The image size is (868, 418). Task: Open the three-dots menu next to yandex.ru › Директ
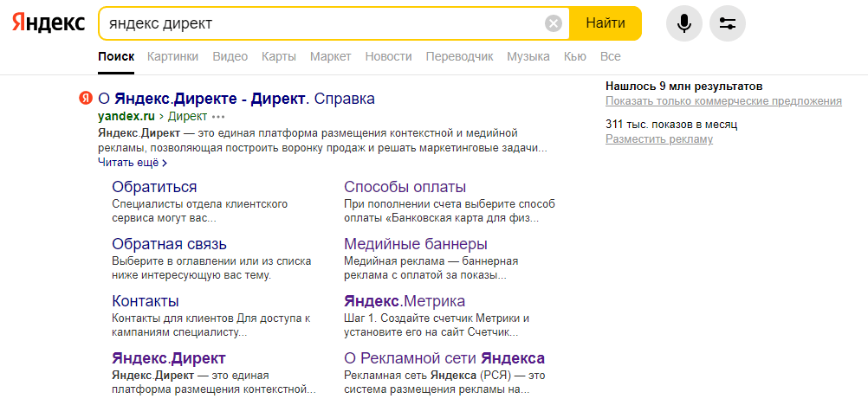(x=218, y=117)
